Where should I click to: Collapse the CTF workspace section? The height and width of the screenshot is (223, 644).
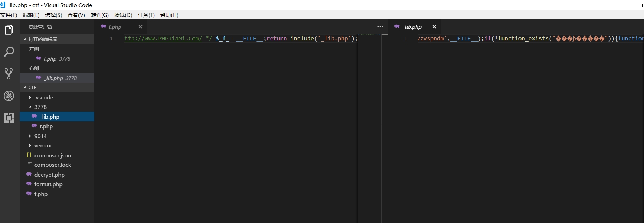pyautogui.click(x=57, y=87)
